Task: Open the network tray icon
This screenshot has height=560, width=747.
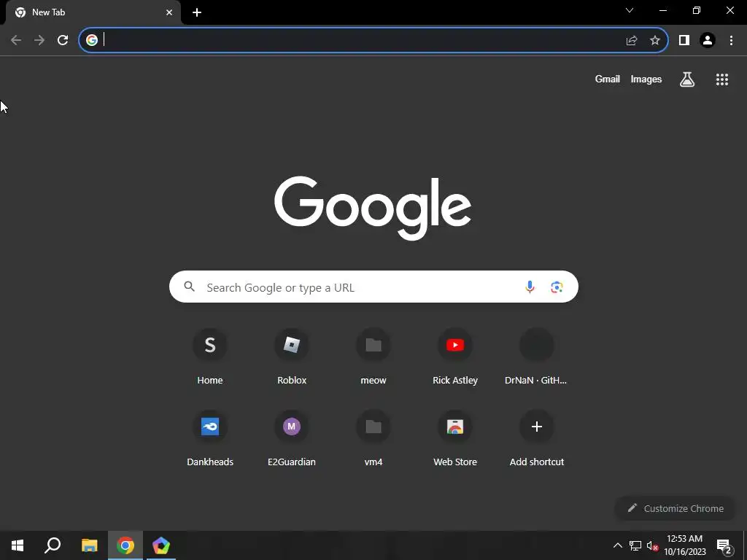Action: click(635, 545)
